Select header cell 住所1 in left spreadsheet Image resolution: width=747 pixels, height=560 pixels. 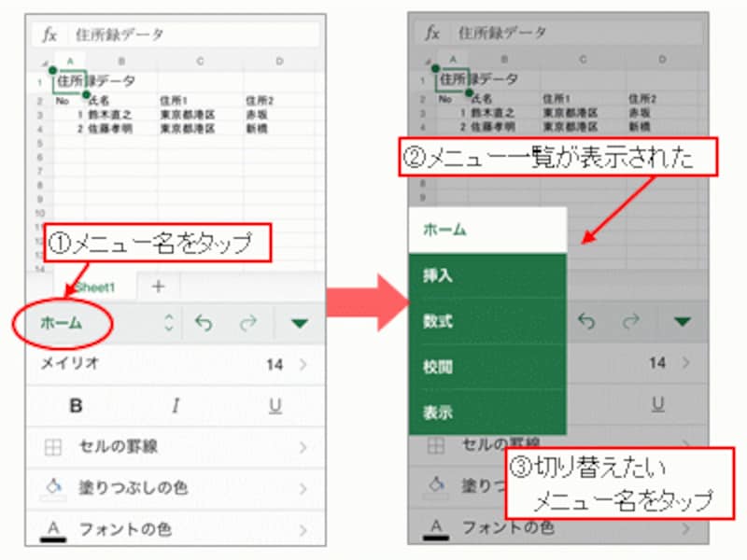click(x=174, y=101)
